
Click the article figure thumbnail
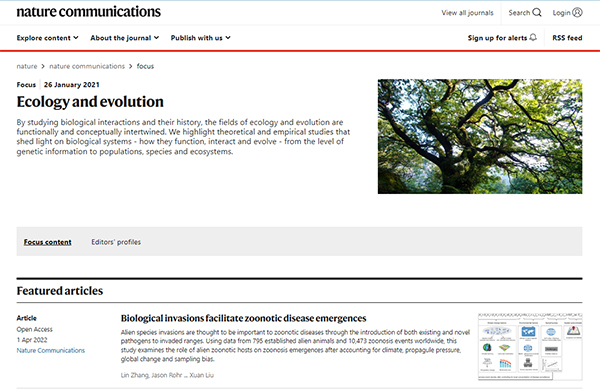pyautogui.click(x=530, y=346)
